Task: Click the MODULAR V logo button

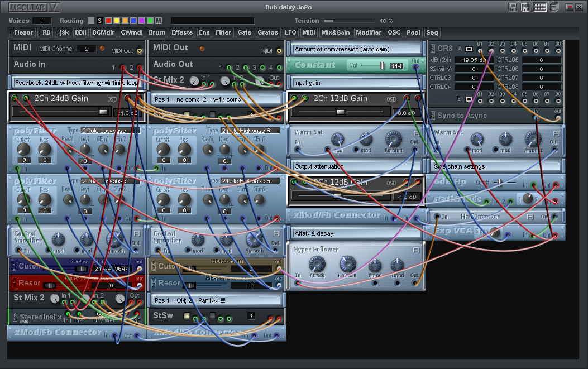Action: point(34,7)
